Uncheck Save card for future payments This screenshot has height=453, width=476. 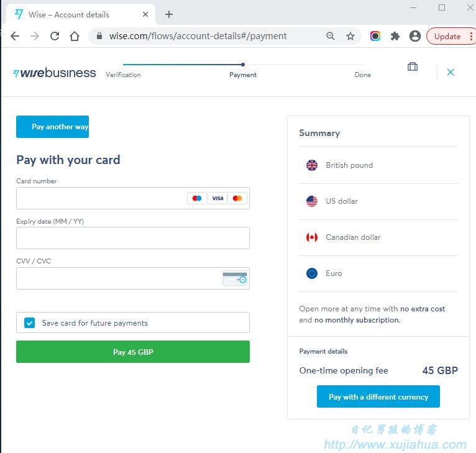(x=29, y=323)
